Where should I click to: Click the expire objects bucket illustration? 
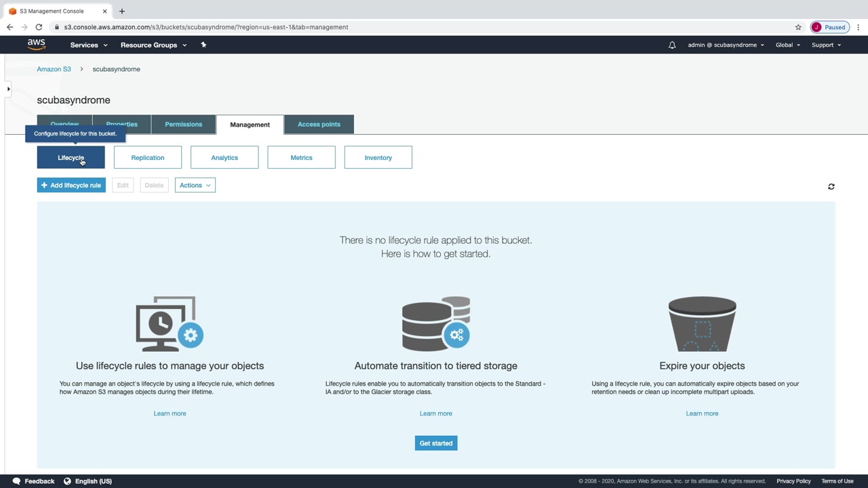(702, 324)
